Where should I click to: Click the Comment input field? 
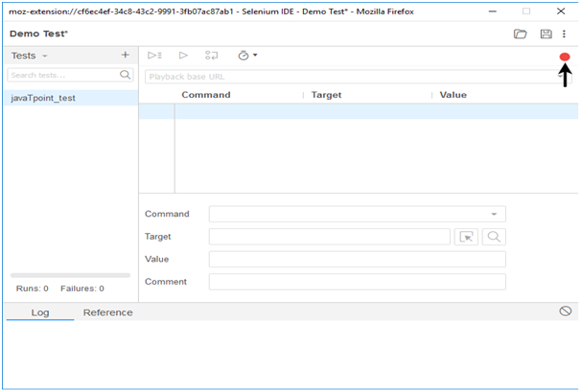pyautogui.click(x=358, y=282)
